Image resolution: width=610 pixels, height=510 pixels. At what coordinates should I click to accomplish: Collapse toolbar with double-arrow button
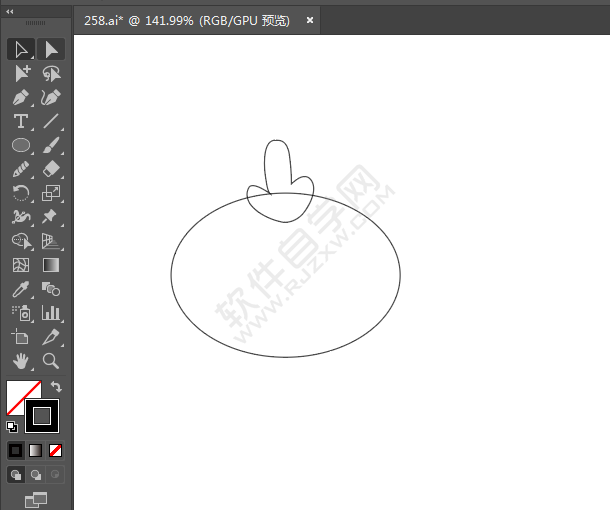[x=10, y=12]
